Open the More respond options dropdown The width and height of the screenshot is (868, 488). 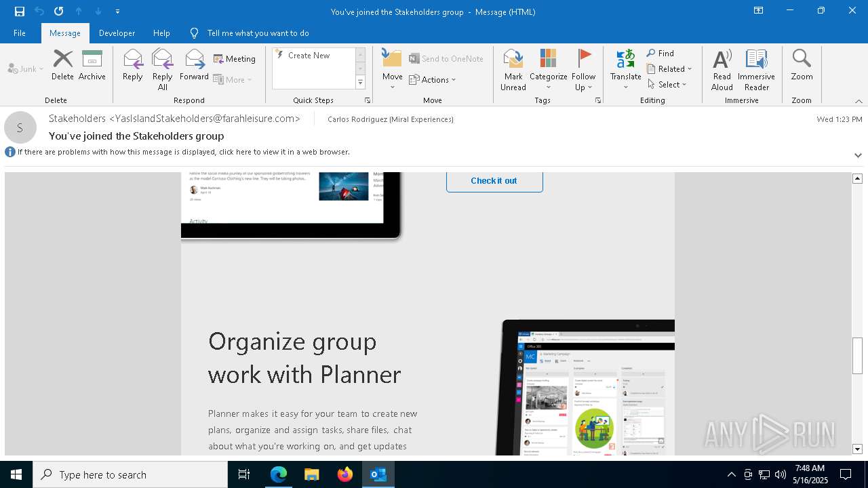click(233, 79)
